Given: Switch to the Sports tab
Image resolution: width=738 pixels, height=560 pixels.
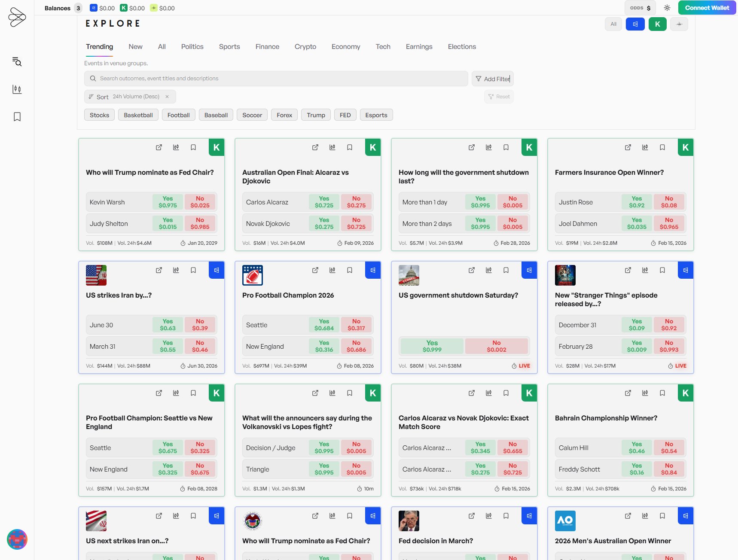Looking at the screenshot, I should (x=229, y=47).
